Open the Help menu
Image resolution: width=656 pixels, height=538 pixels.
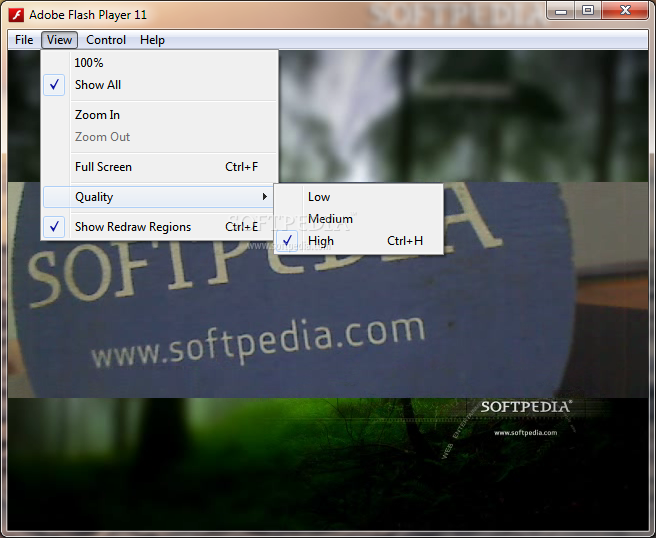click(152, 40)
